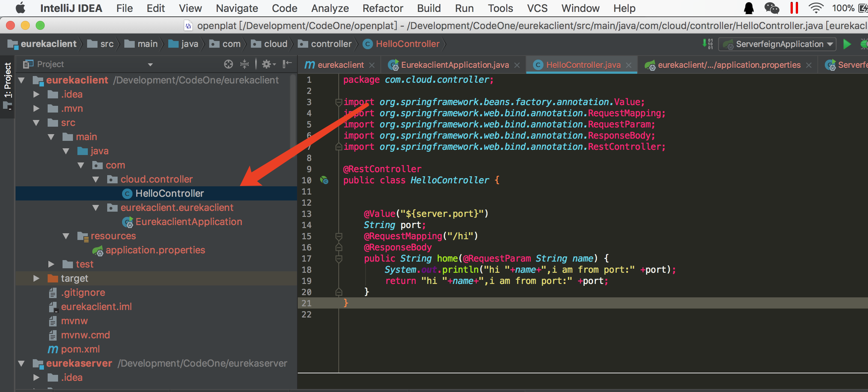Viewport: 868px width, 392px height.
Task: Collapse the main folder
Action: coord(51,137)
